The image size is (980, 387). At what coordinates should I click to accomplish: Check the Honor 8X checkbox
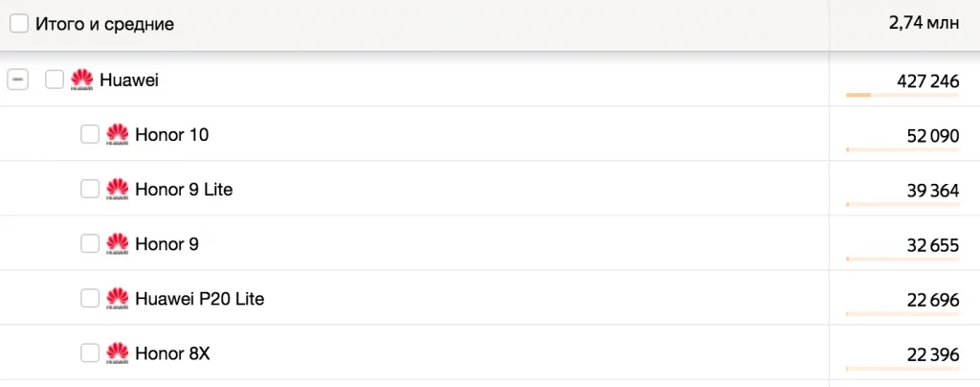(90, 353)
